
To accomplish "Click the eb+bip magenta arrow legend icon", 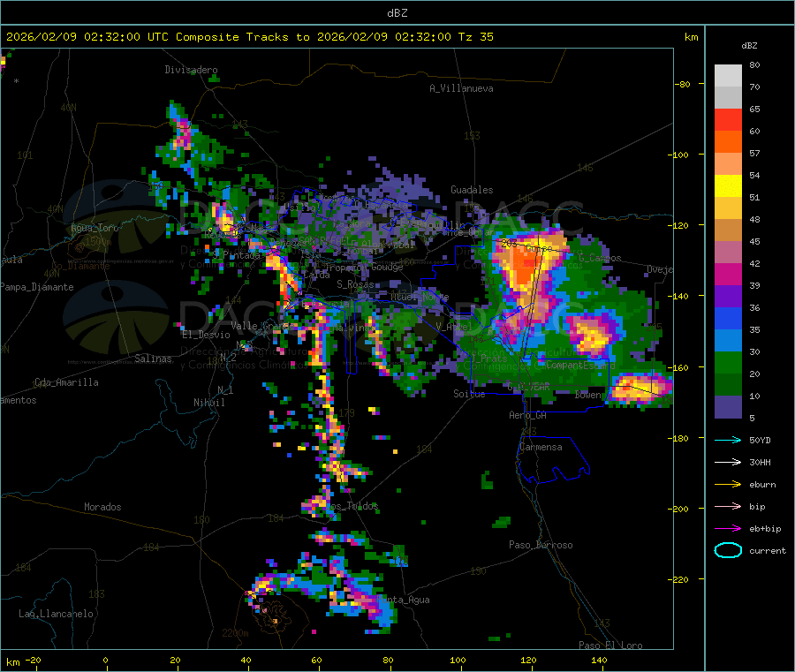I will click(x=728, y=528).
